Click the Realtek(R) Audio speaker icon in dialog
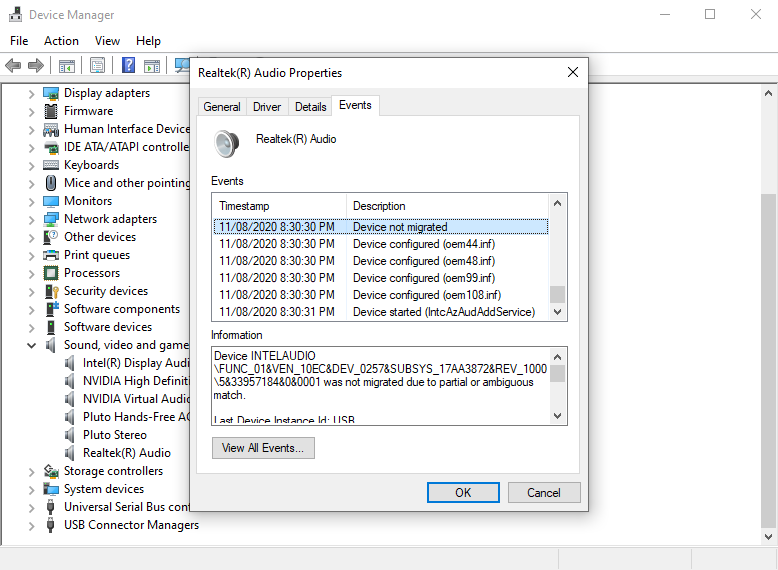Screen dimensions: 778x570 pyautogui.click(x=227, y=143)
